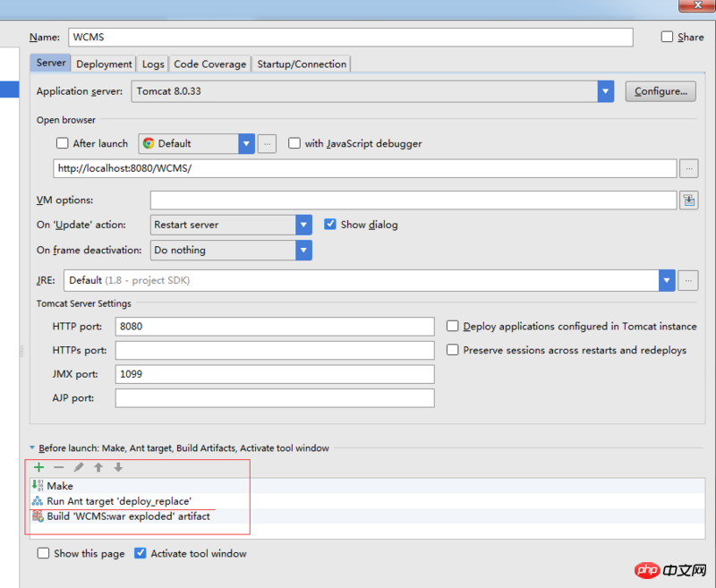Uncheck Show dialog checkbox
716x588 pixels.
click(330, 224)
